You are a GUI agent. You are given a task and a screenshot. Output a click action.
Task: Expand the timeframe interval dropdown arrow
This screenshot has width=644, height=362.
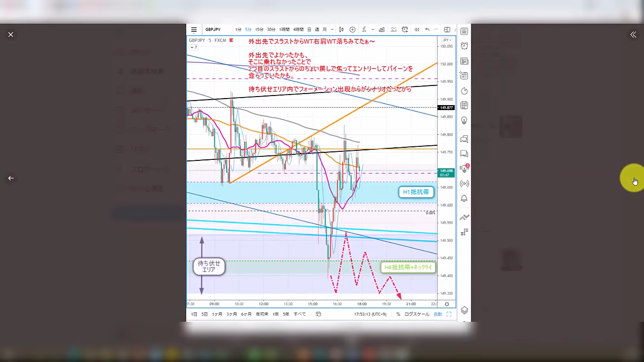pyautogui.click(x=332, y=30)
